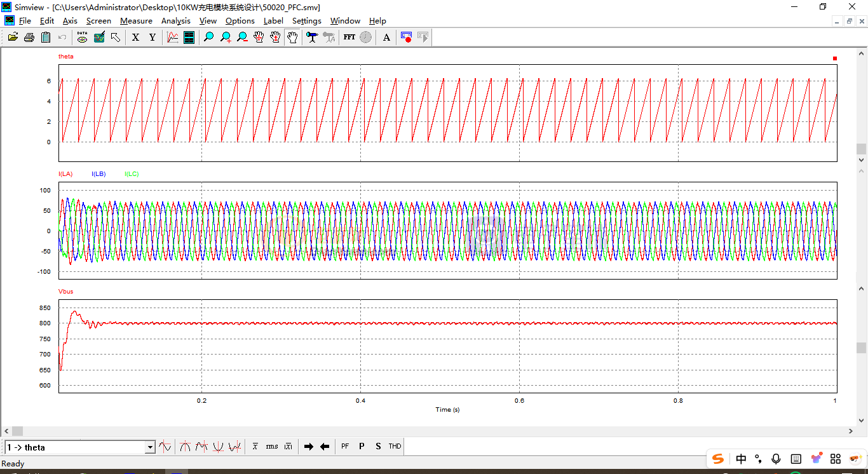Toggle the Sogou voice input microphone
868x474 pixels.
[776, 459]
